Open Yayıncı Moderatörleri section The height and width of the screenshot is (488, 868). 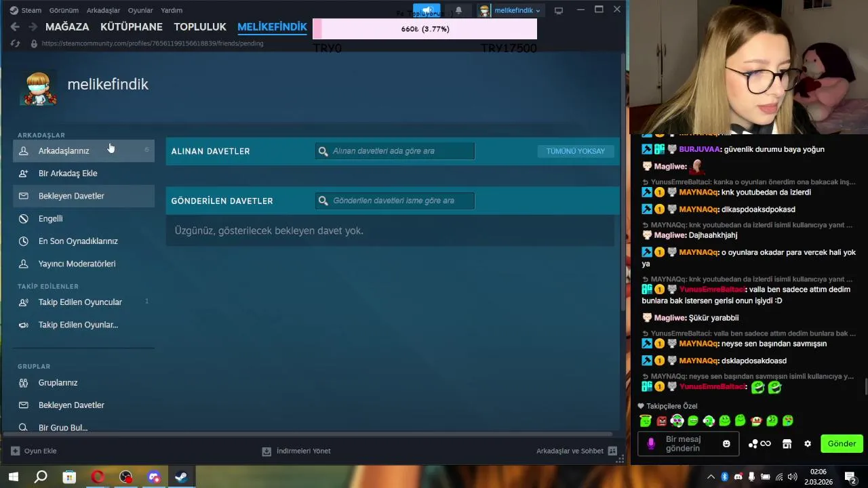[83, 264]
